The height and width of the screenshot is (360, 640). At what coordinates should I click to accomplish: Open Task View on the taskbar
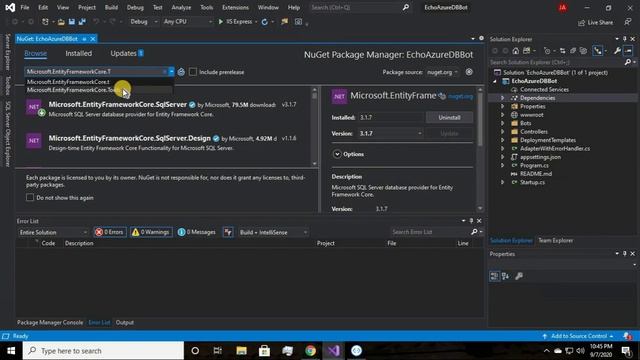[x=218, y=351]
